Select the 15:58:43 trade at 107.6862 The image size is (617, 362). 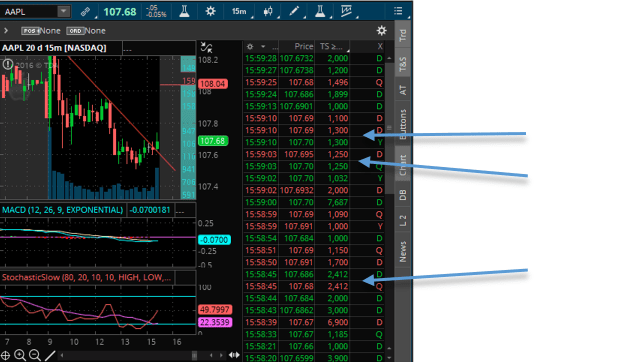tap(314, 310)
